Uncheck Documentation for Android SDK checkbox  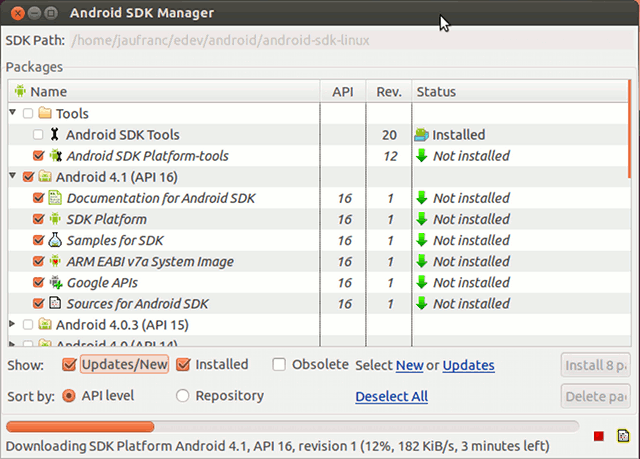[38, 198]
